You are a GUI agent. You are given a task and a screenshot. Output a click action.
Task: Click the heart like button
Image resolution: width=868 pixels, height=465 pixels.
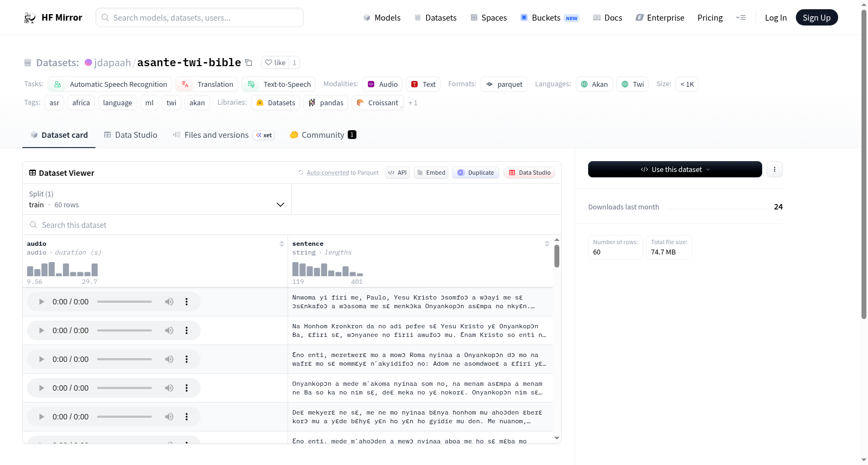click(275, 62)
